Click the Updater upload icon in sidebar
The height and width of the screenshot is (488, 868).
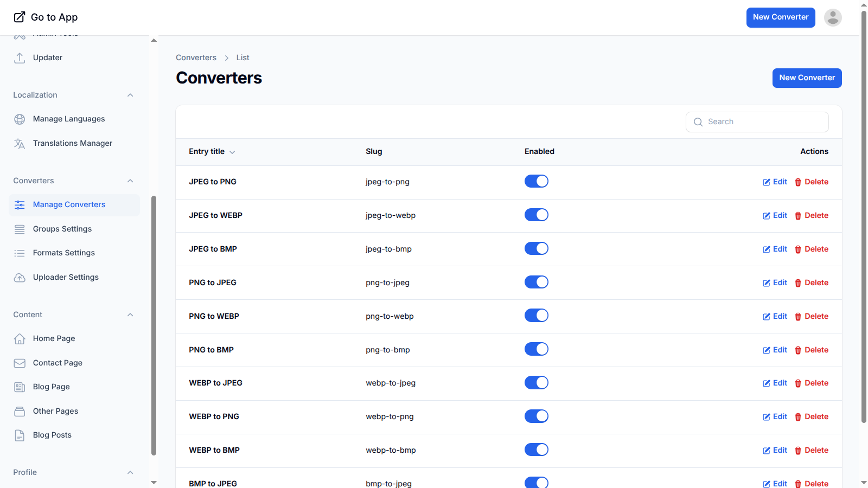point(20,58)
